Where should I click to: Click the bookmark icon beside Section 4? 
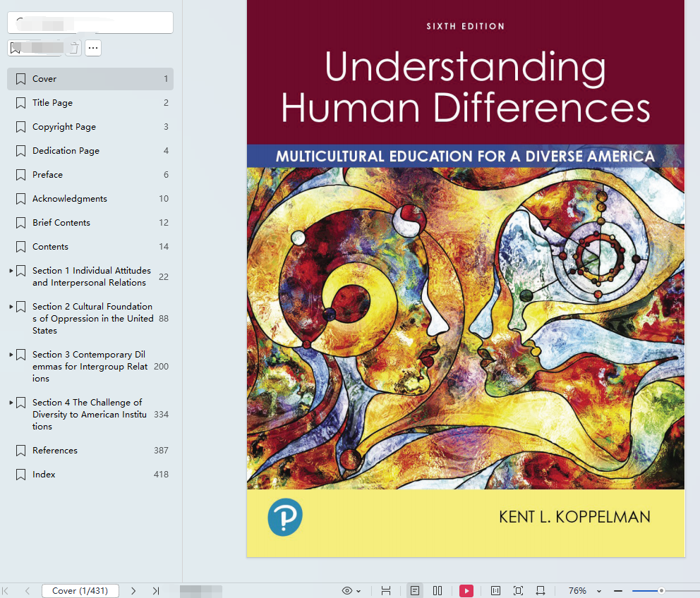(x=20, y=403)
